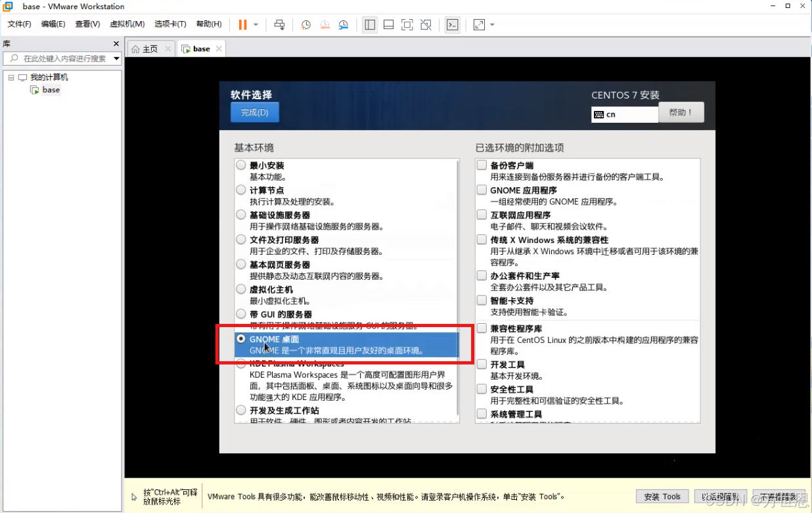Open the library search dropdown arrow
This screenshot has width=812, height=513.
click(x=116, y=58)
